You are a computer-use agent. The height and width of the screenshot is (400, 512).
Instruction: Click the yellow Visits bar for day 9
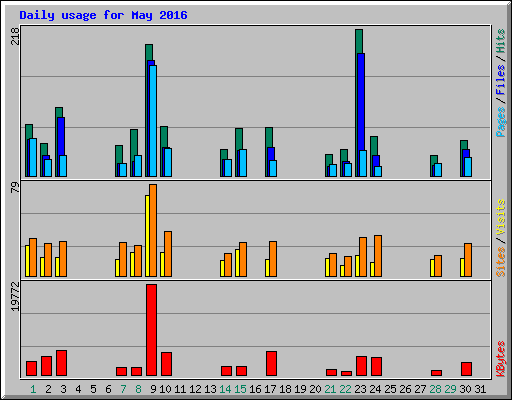tap(147, 236)
